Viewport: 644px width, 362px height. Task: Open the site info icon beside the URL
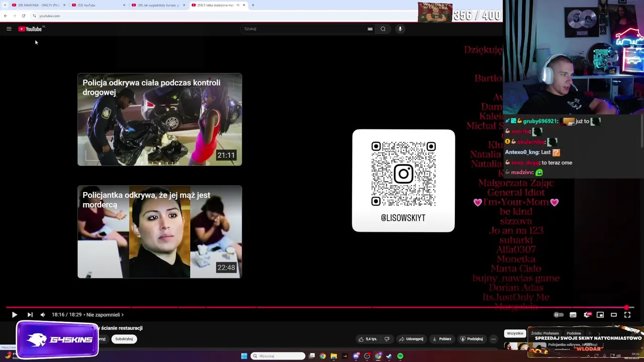pyautogui.click(x=34, y=16)
